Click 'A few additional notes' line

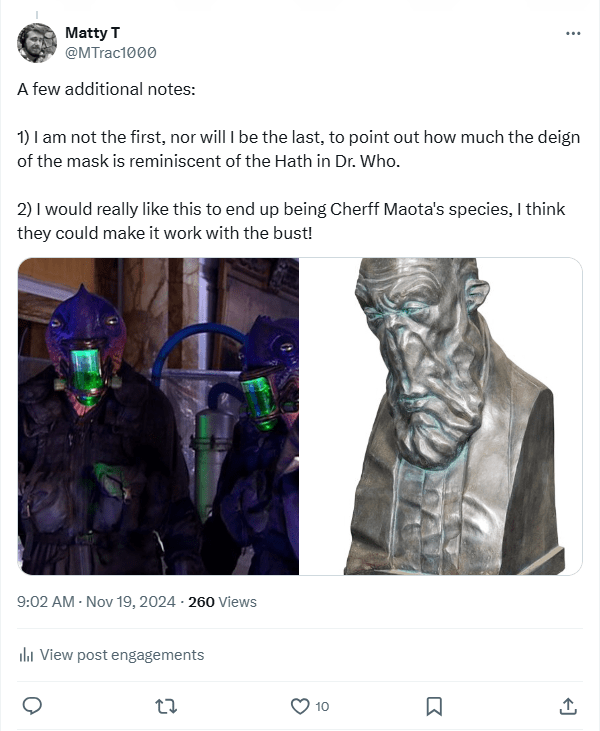pyautogui.click(x=106, y=89)
